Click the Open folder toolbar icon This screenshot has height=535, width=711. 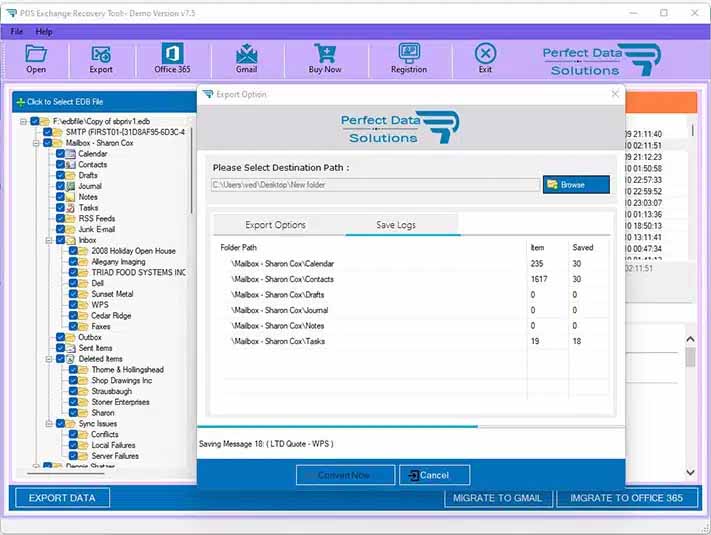pos(36,54)
